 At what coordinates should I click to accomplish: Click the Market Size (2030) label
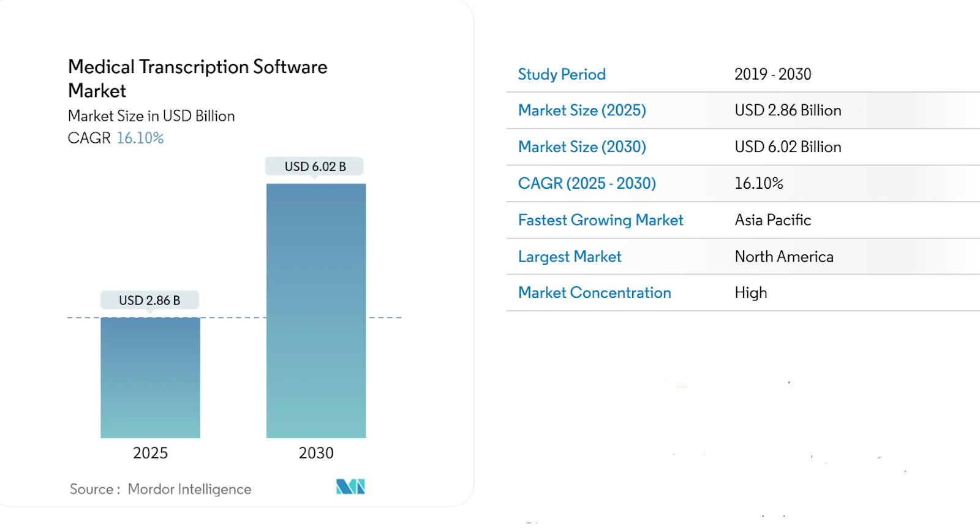[x=582, y=147]
